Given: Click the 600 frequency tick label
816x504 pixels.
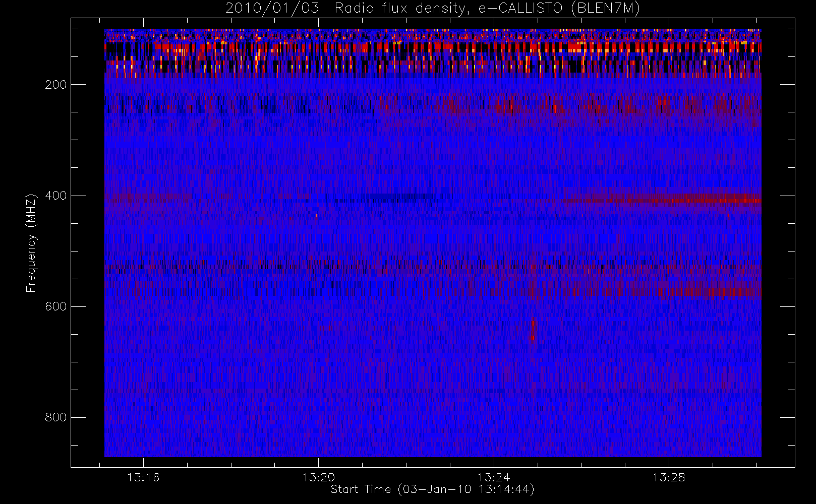Looking at the screenshot, I should [55, 306].
